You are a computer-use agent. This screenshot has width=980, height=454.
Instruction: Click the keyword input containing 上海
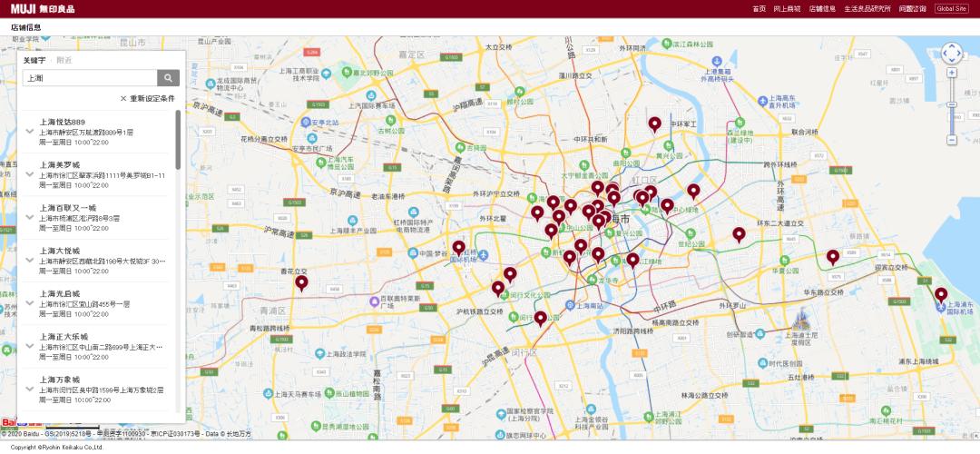90,77
